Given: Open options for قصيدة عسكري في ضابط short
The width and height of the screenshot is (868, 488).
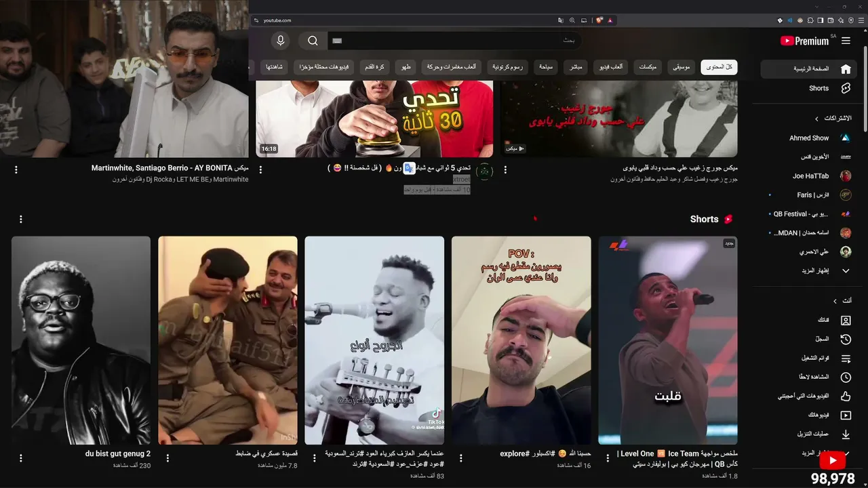Looking at the screenshot, I should pos(167,458).
